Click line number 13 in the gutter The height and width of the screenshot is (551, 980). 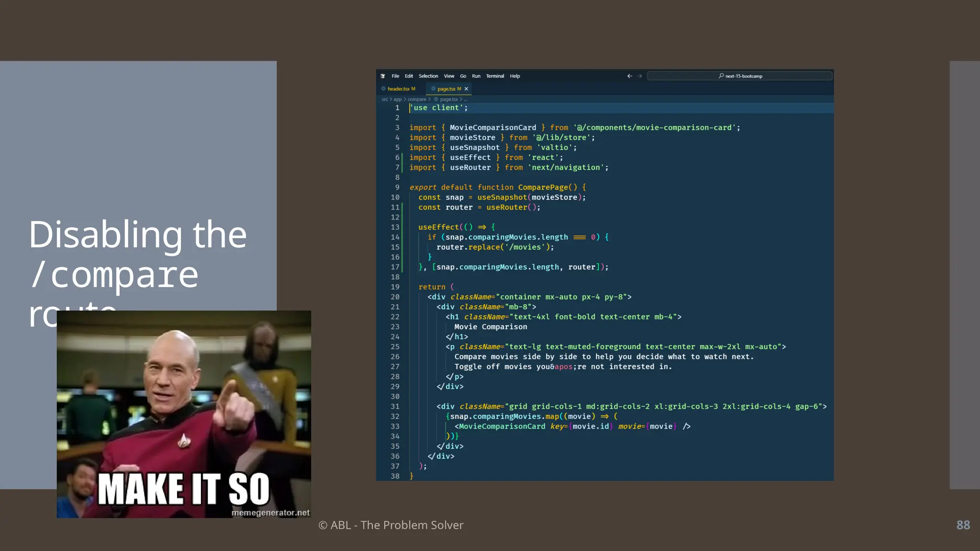coord(395,227)
